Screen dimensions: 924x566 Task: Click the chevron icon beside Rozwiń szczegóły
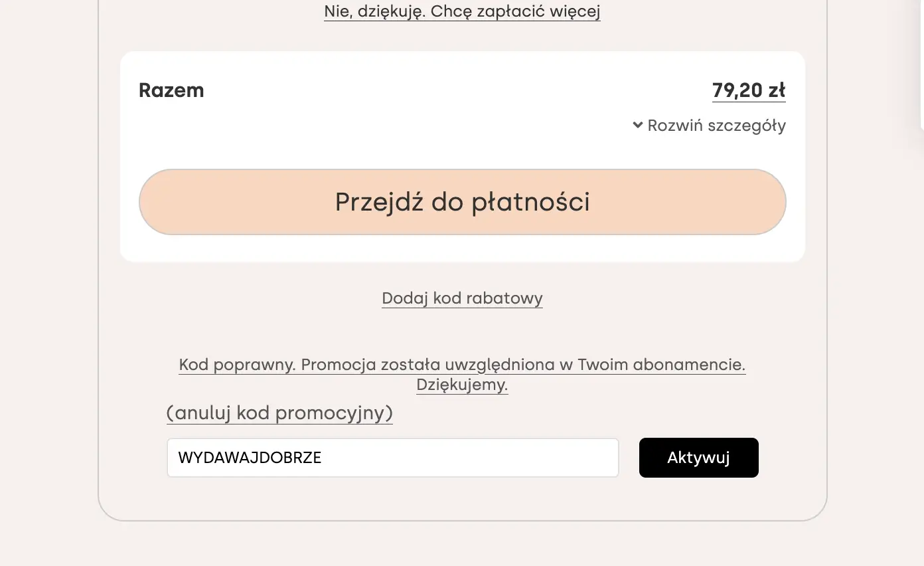click(x=637, y=125)
